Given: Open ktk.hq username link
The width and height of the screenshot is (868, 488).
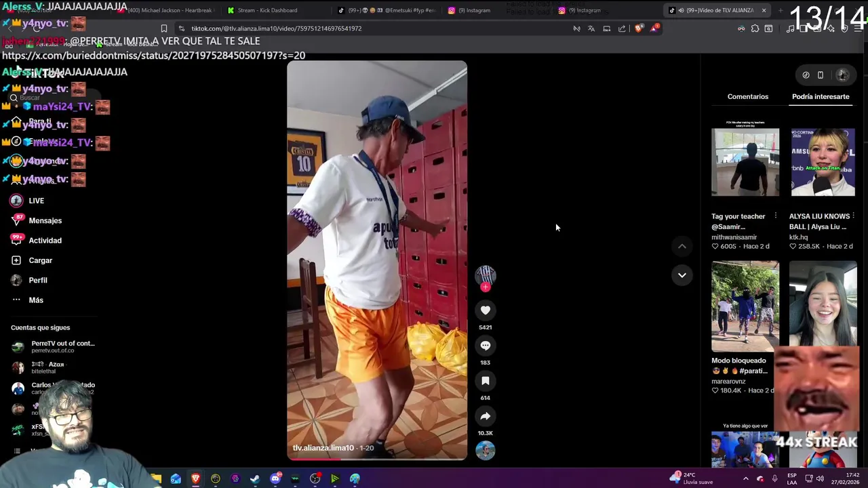Looking at the screenshot, I should coord(798,237).
